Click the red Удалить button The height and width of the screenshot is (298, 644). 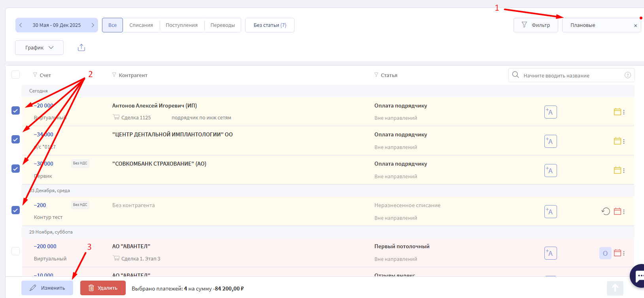pyautogui.click(x=103, y=288)
